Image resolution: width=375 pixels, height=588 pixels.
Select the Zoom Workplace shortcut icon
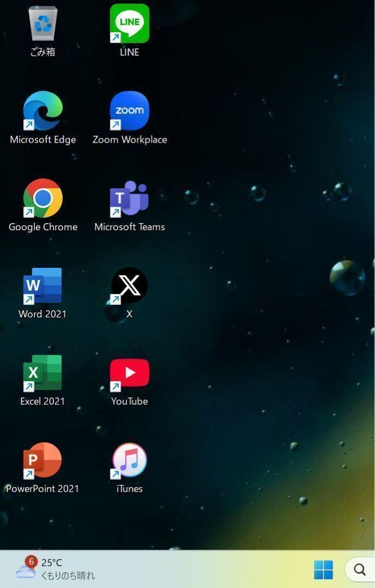[130, 111]
